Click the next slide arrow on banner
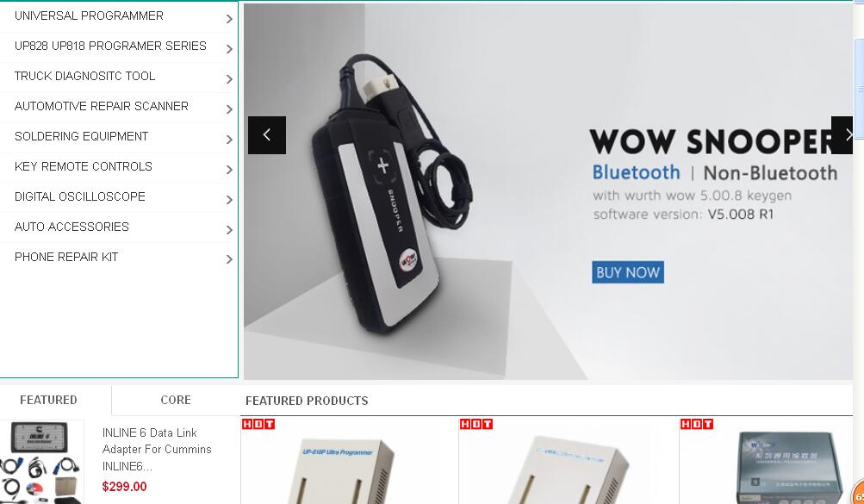 click(x=842, y=135)
